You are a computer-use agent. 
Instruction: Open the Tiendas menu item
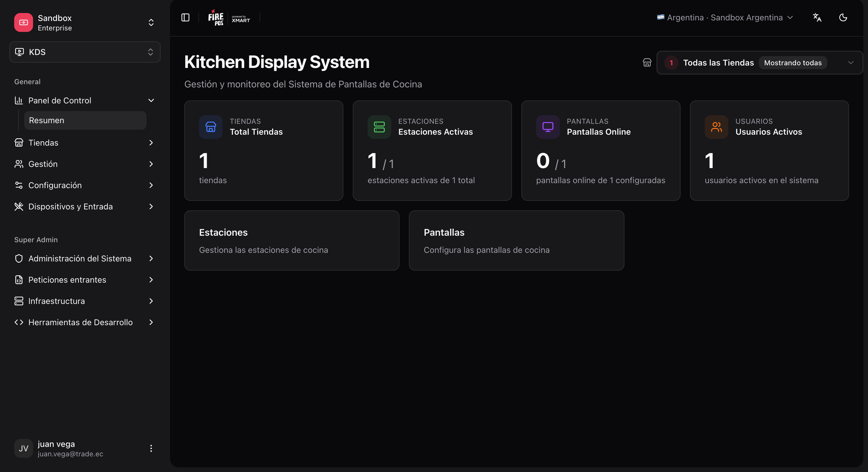pyautogui.click(x=85, y=143)
